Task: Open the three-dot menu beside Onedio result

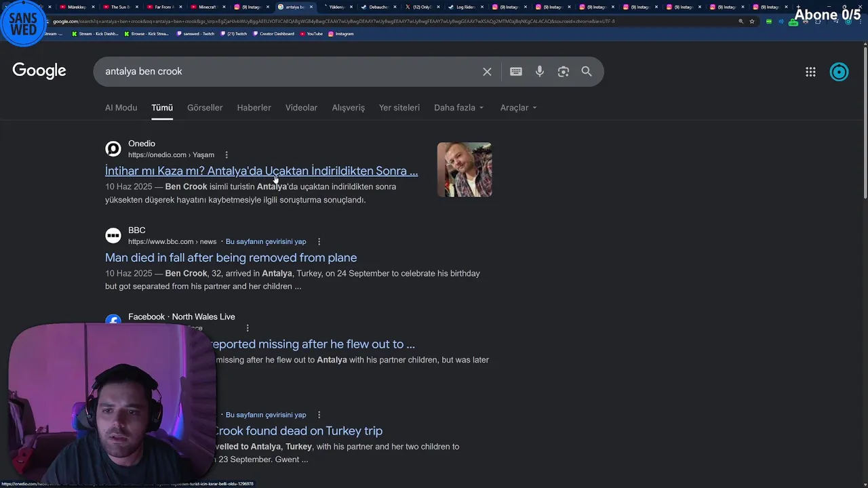Action: point(226,155)
